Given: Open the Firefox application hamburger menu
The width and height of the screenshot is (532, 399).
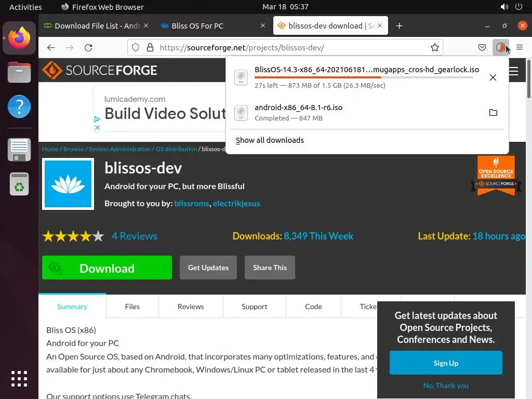Looking at the screenshot, I should click(x=520, y=47).
